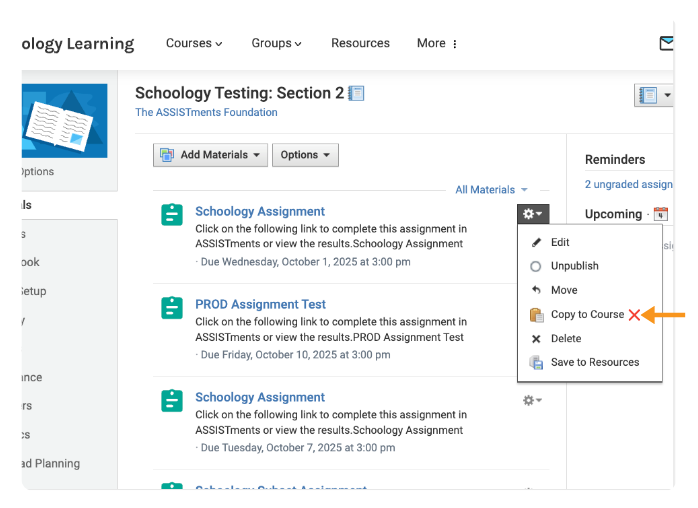Click the Upcoming calendar icon
Screen dimensions: 698x508
click(660, 214)
